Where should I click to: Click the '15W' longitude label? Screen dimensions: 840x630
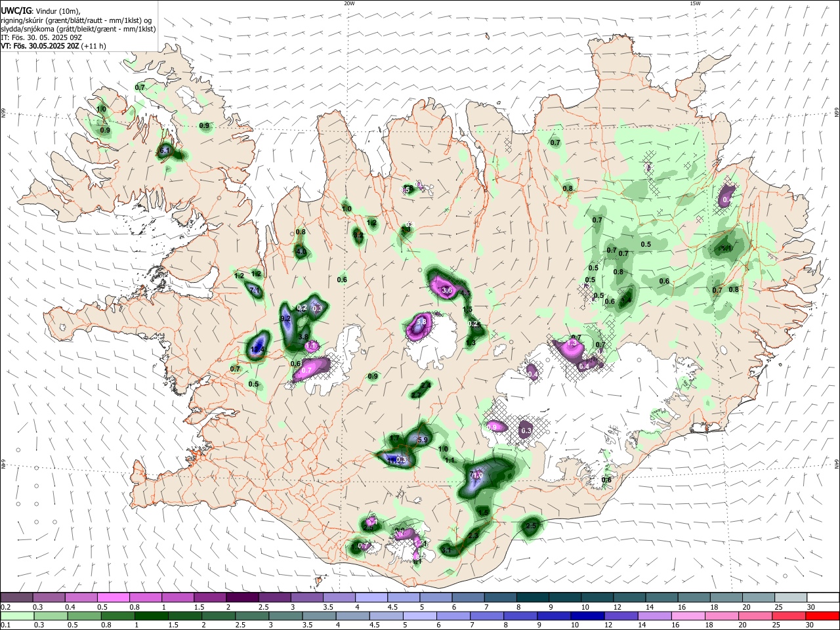695,3
